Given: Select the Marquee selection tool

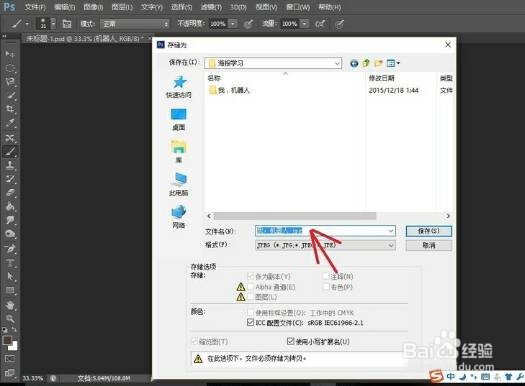Looking at the screenshot, I should [x=10, y=68].
